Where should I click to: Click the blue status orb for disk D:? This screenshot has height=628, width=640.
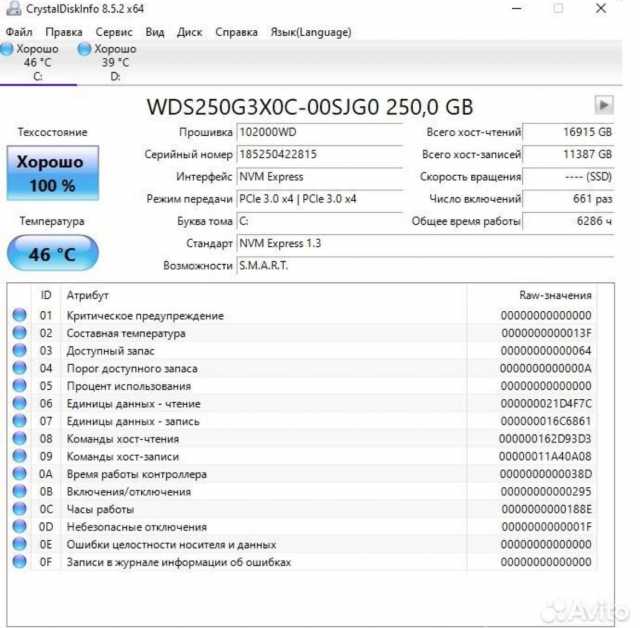(x=84, y=49)
